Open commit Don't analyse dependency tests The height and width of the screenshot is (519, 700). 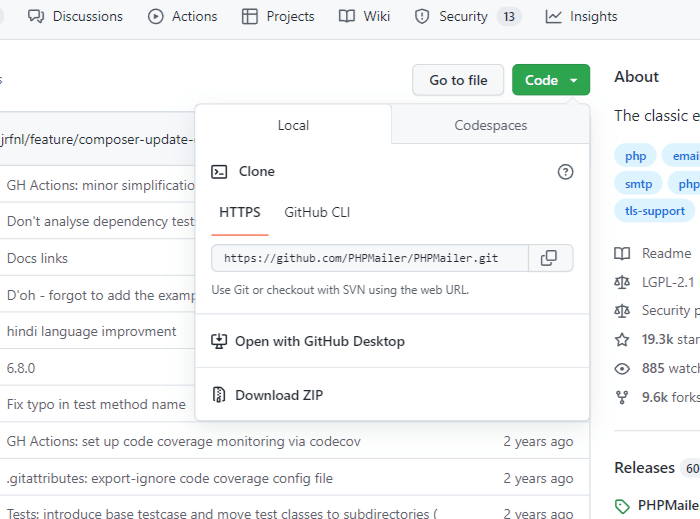pyautogui.click(x=100, y=221)
